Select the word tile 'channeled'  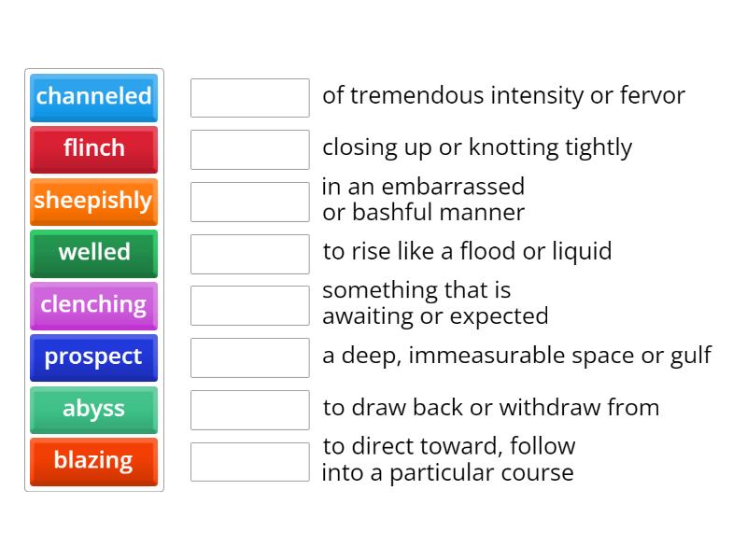93,97
